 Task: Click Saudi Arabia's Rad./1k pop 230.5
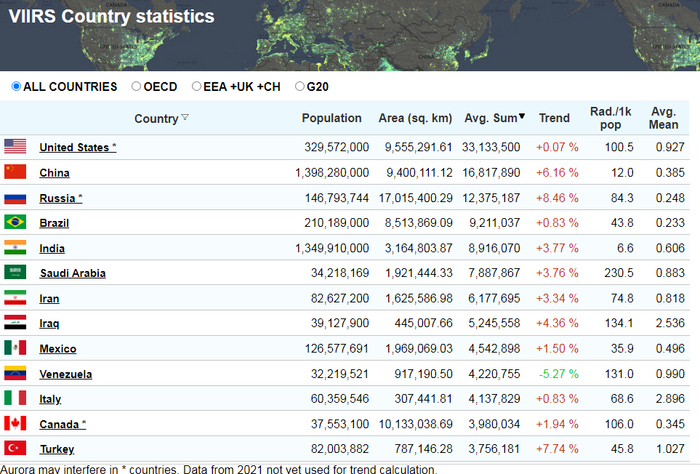(x=619, y=273)
